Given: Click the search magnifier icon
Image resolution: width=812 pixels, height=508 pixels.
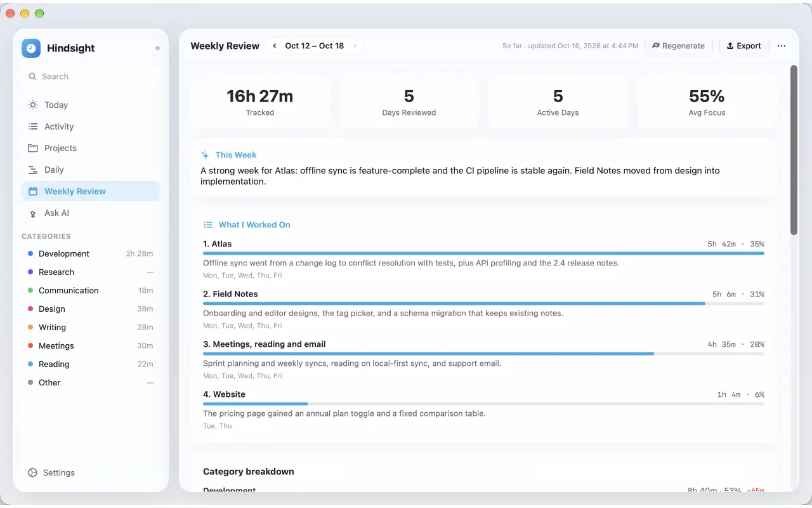Looking at the screenshot, I should click(32, 76).
